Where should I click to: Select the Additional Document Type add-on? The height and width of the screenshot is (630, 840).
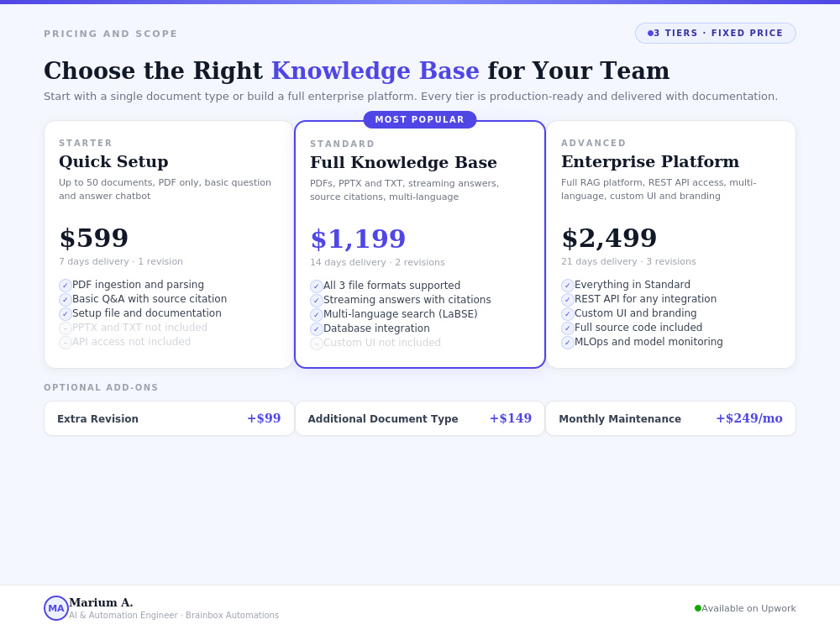(420, 418)
